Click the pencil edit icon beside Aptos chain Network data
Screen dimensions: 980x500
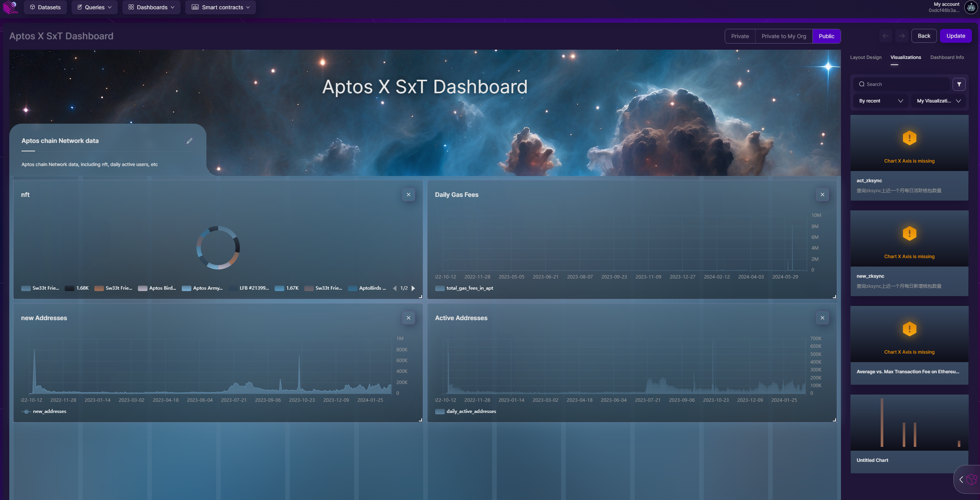tap(189, 141)
